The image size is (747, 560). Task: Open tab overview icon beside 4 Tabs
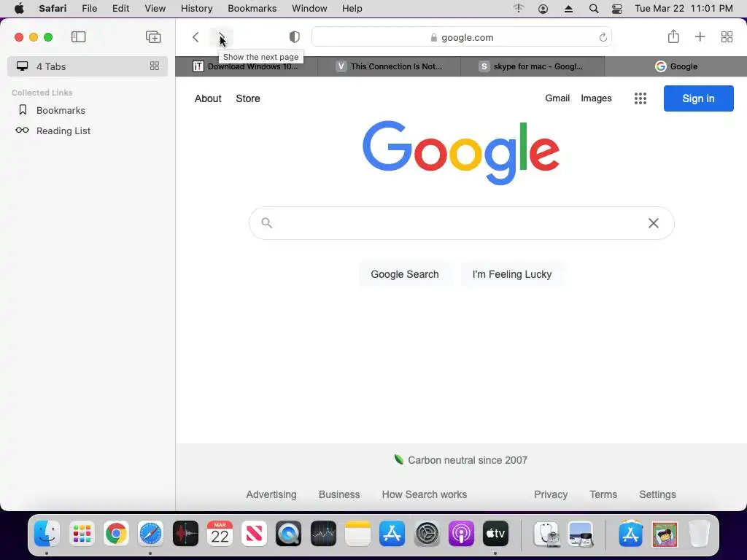coord(155,66)
